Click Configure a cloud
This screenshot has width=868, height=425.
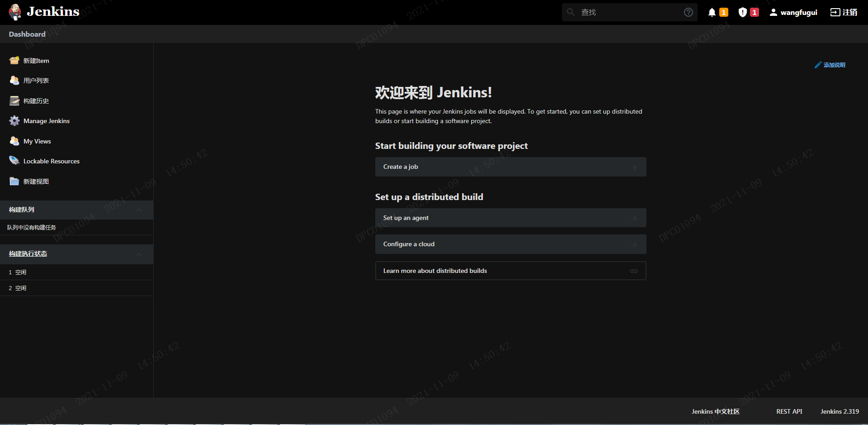[510, 244]
